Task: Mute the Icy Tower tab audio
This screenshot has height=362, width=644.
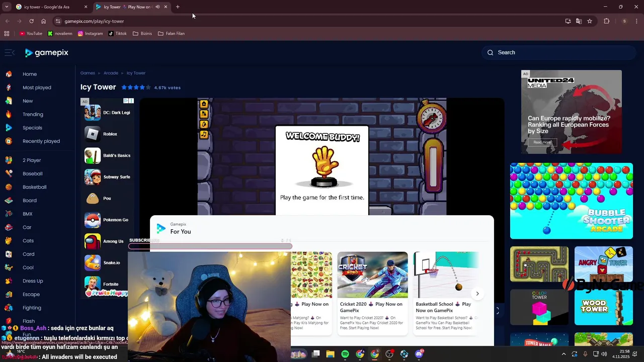Action: [x=157, y=7]
